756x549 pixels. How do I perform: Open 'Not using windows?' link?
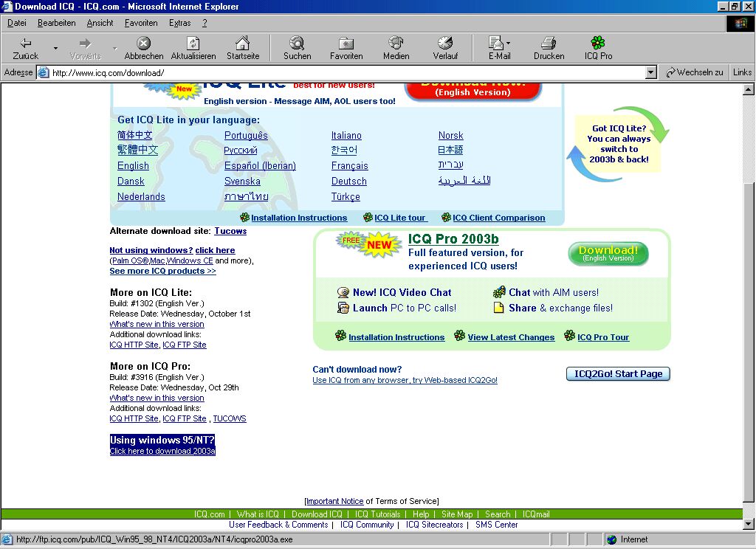pyautogui.click(x=151, y=250)
